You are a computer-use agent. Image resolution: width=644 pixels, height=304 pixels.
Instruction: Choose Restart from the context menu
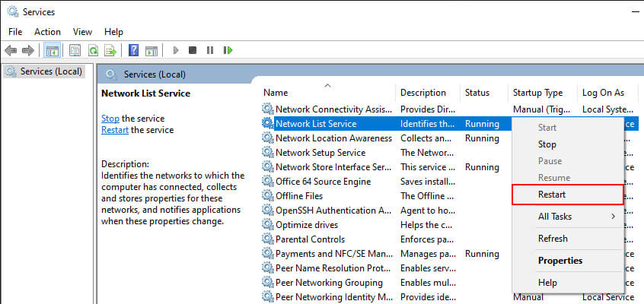[552, 195]
